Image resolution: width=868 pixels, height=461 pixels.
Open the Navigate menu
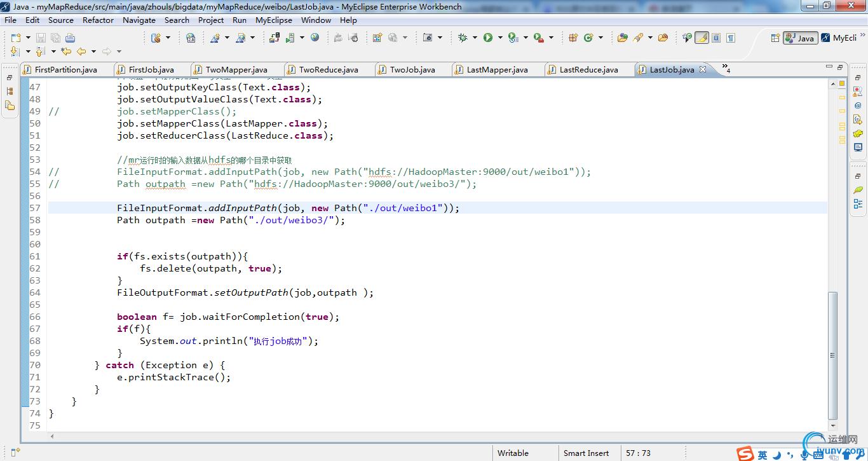(139, 20)
